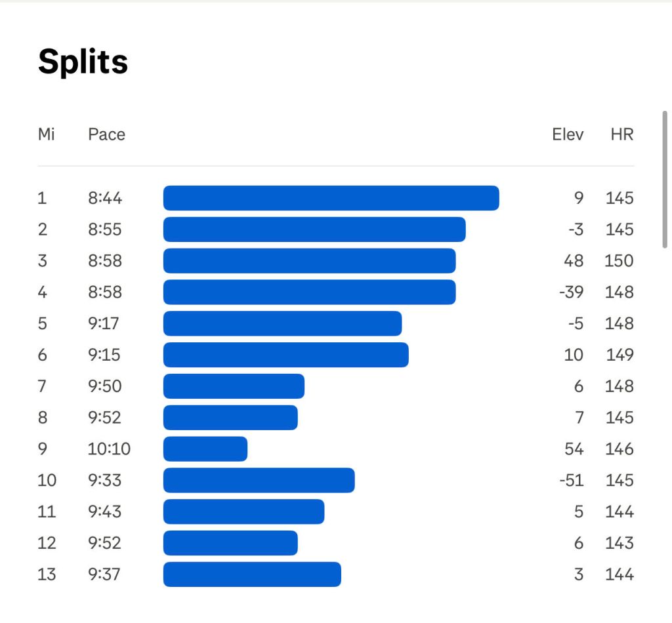Select the mile 1 pace bar
This screenshot has width=672, height=623.
click(331, 198)
